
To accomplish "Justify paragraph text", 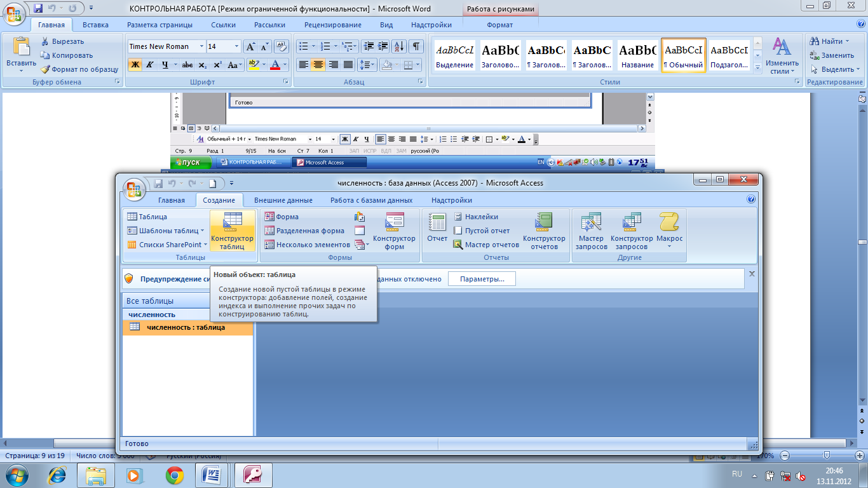I will 348,65.
